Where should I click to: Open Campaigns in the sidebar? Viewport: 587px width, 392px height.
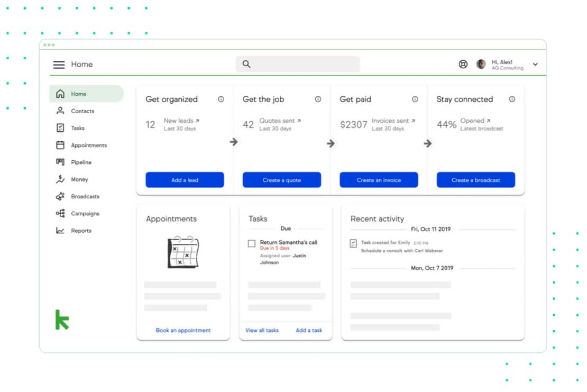[x=85, y=214]
